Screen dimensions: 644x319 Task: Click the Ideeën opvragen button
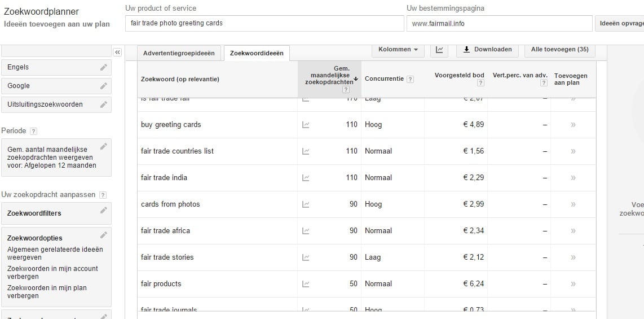tap(620, 24)
